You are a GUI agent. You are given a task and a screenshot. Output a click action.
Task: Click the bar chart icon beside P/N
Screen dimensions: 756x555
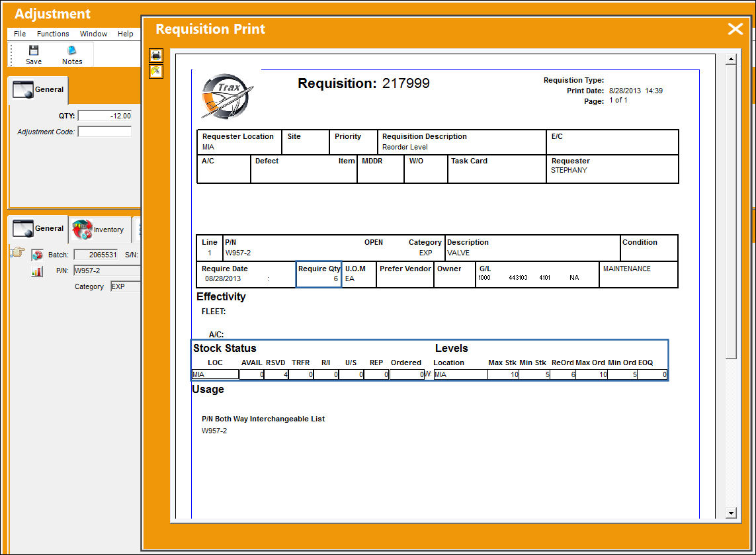tap(37, 271)
